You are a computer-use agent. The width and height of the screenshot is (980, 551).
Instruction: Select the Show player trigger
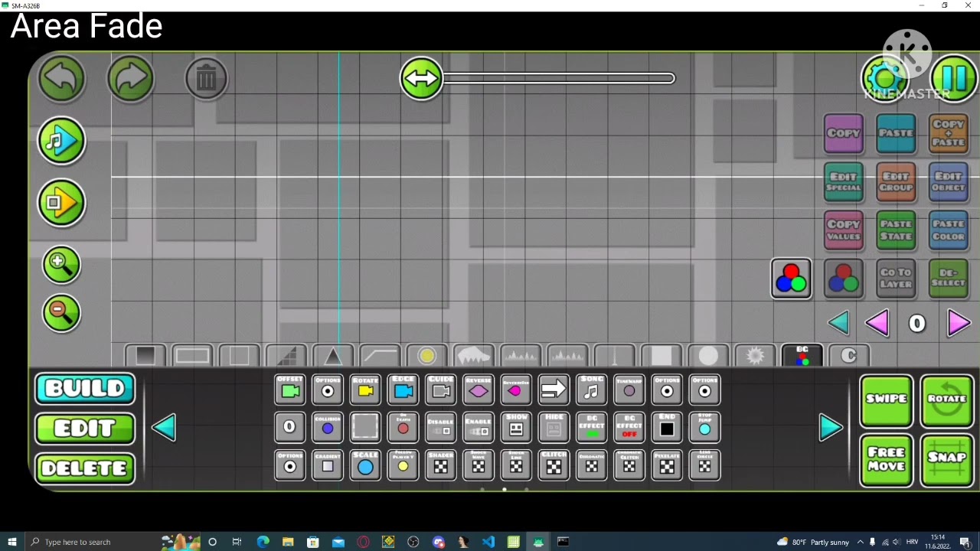516,428
